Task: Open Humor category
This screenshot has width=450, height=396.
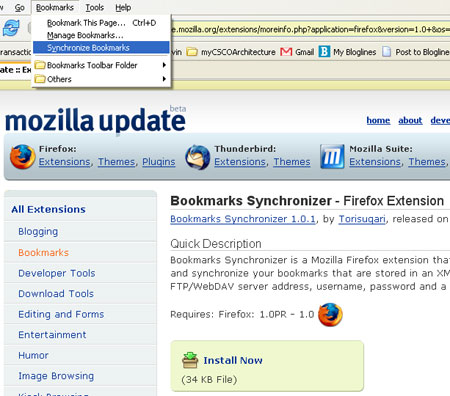Action: coord(33,355)
